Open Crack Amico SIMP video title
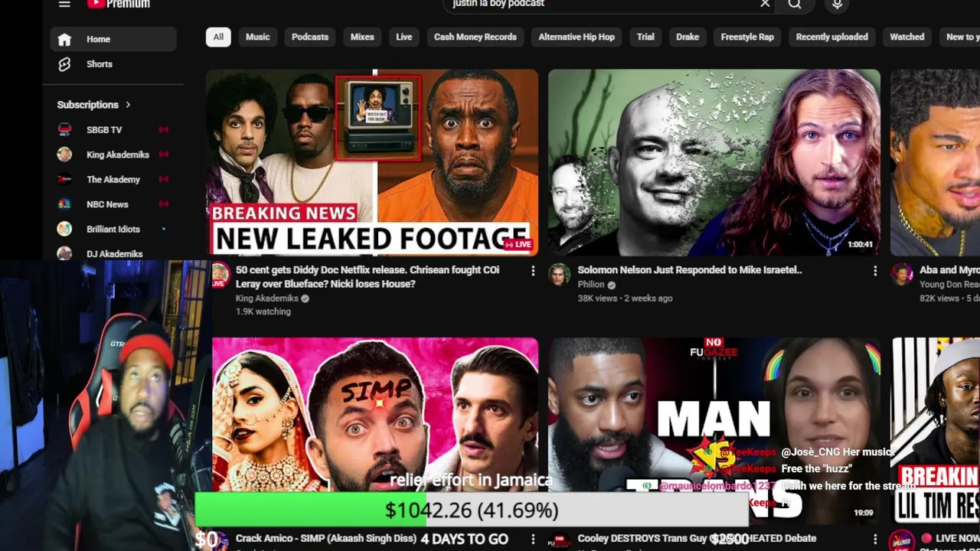 pyautogui.click(x=326, y=539)
